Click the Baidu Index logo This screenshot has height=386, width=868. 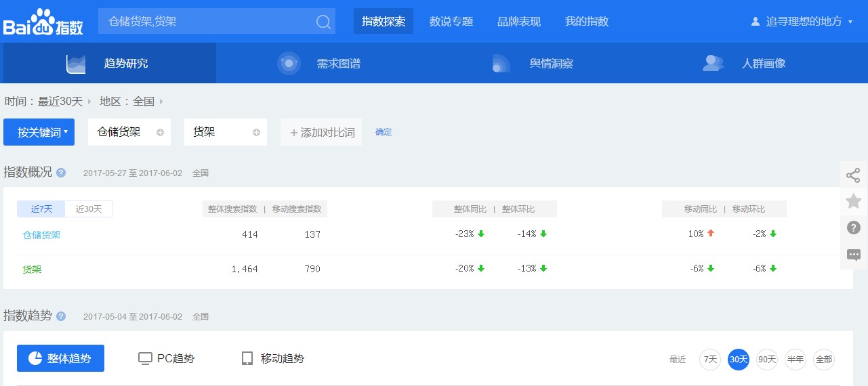(43, 22)
